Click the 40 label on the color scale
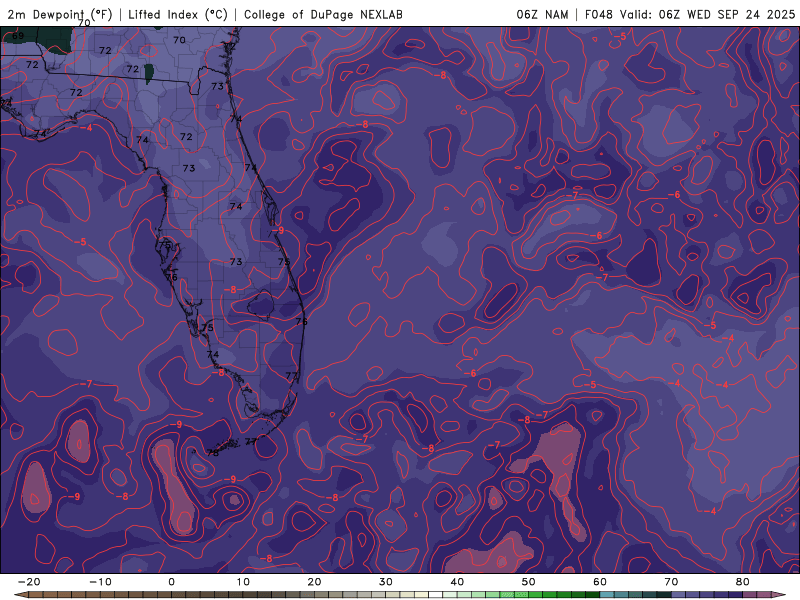800x600 pixels. coord(457,582)
